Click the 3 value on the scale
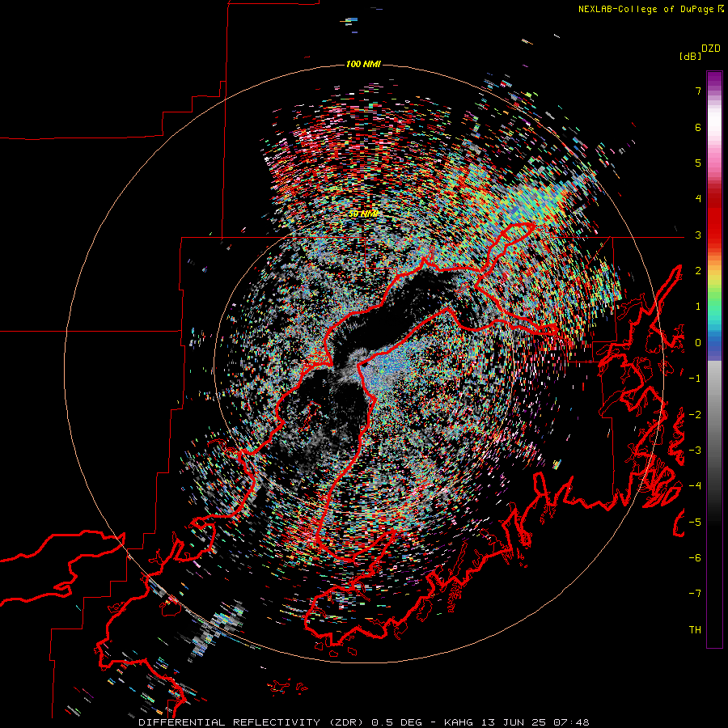Viewport: 728px width, 728px height. 698,235
